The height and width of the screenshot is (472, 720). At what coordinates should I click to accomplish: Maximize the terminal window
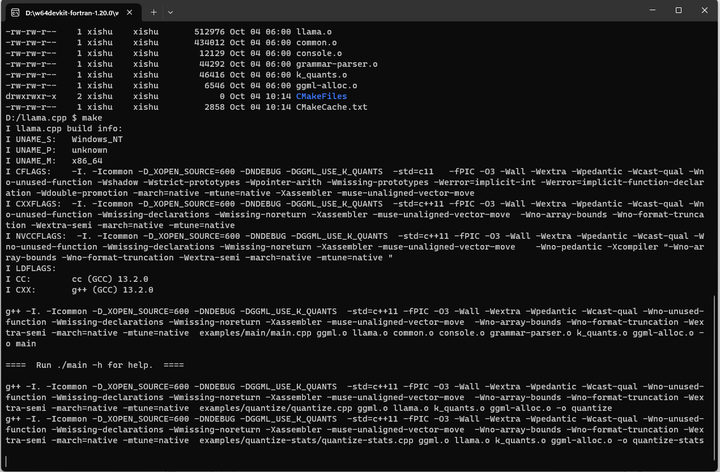pyautogui.click(x=678, y=10)
